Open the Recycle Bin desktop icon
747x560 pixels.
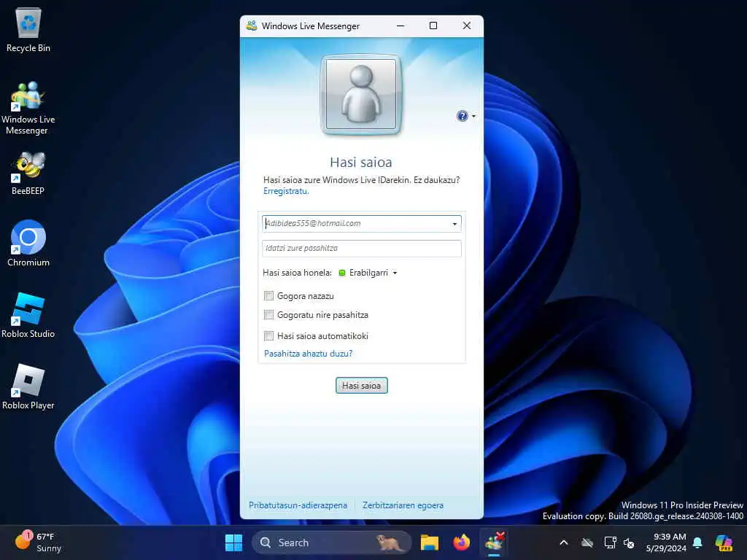point(28,30)
